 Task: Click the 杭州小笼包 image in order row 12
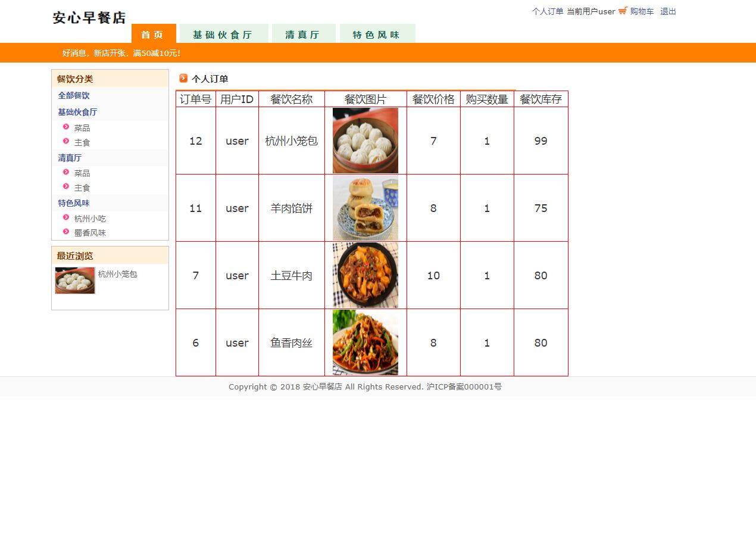tap(365, 141)
